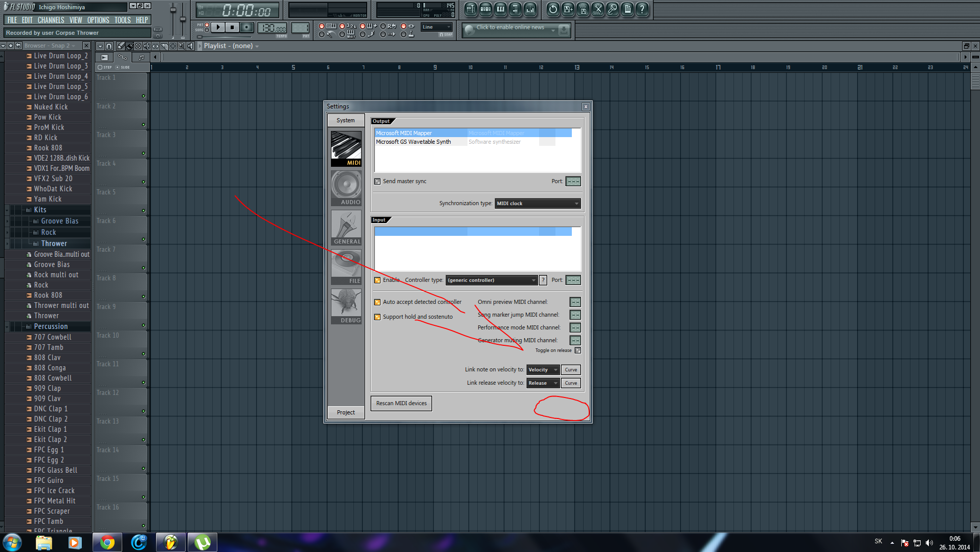Open the Browser options menu arrow

(x=3, y=46)
